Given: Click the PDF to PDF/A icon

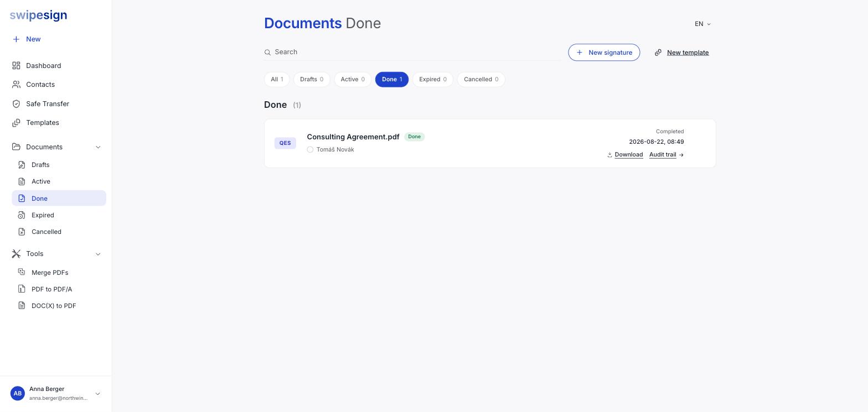Looking at the screenshot, I should [22, 289].
